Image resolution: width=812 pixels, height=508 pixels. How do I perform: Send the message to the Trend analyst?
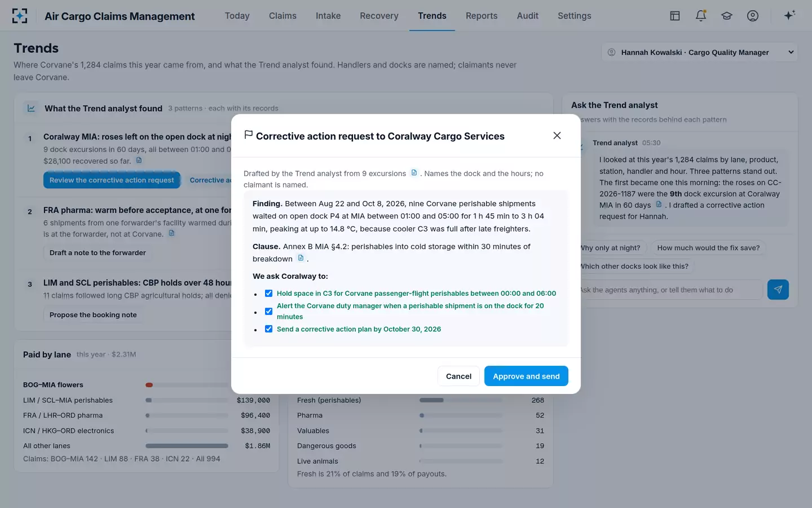pos(778,290)
